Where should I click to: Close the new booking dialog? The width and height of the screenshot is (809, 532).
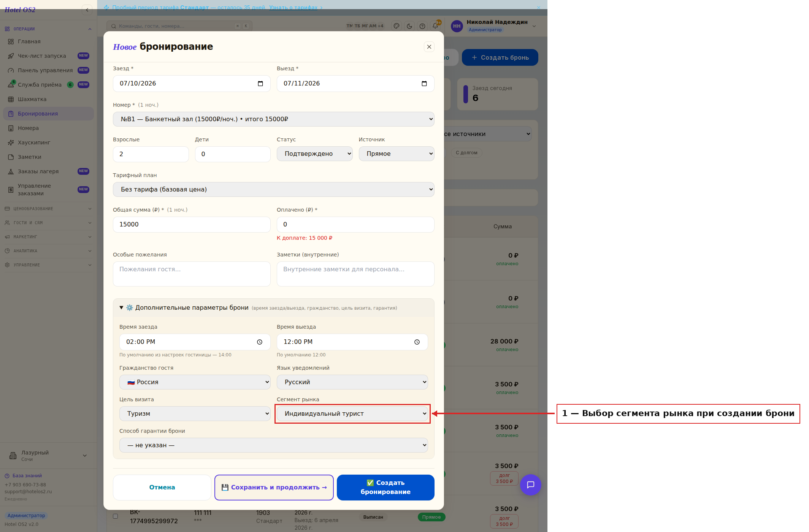pos(429,47)
